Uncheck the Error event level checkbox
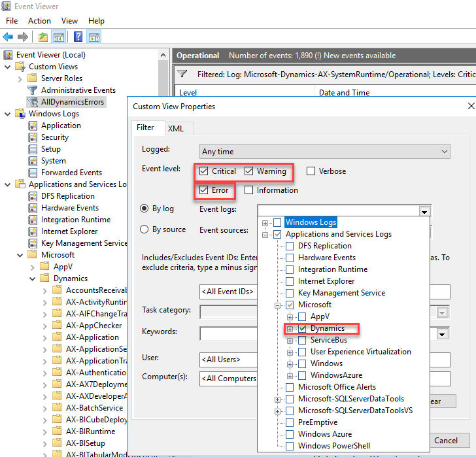476x457 pixels. point(204,190)
